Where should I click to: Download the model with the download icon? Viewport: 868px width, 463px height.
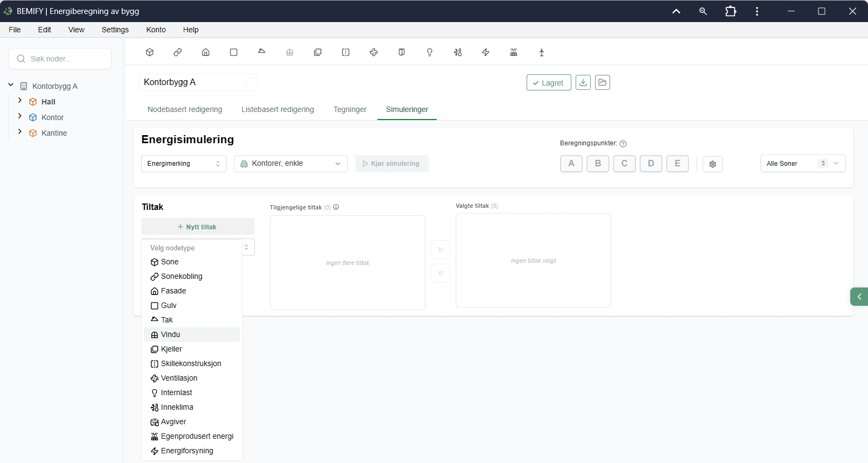(x=583, y=82)
